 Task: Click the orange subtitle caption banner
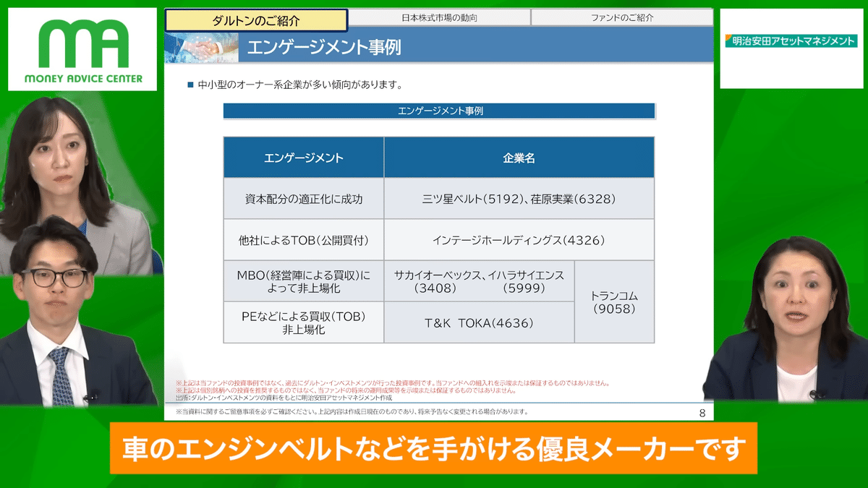tap(433, 449)
